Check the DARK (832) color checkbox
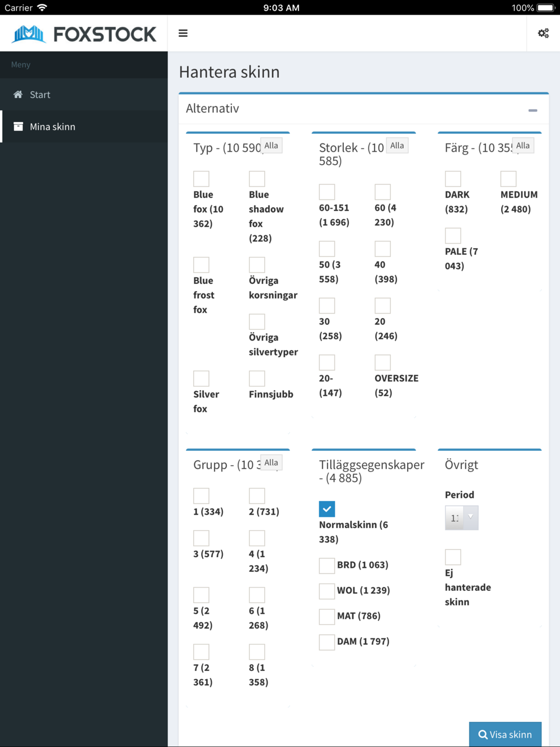560x747 pixels. (x=453, y=179)
